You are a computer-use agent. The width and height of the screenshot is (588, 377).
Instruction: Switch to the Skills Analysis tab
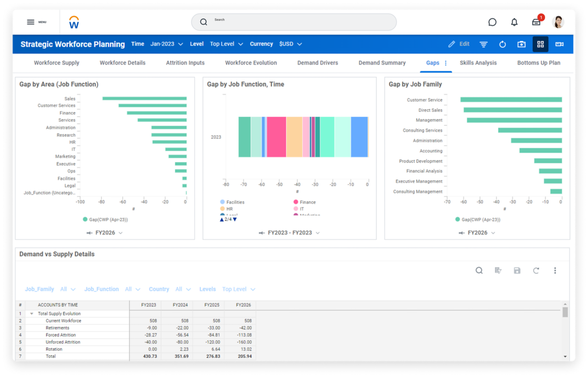point(478,63)
